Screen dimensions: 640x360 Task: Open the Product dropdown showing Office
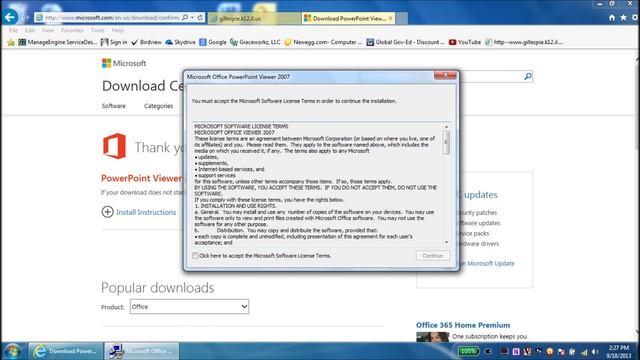tap(189, 307)
